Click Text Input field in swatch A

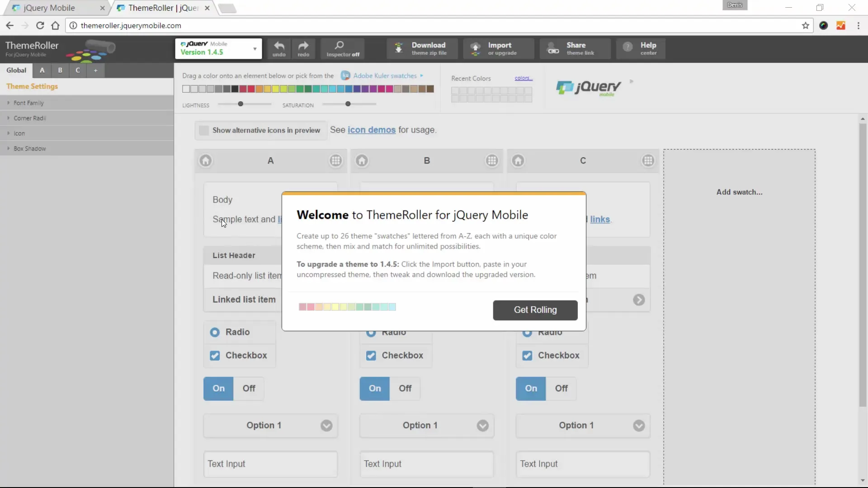tap(270, 464)
